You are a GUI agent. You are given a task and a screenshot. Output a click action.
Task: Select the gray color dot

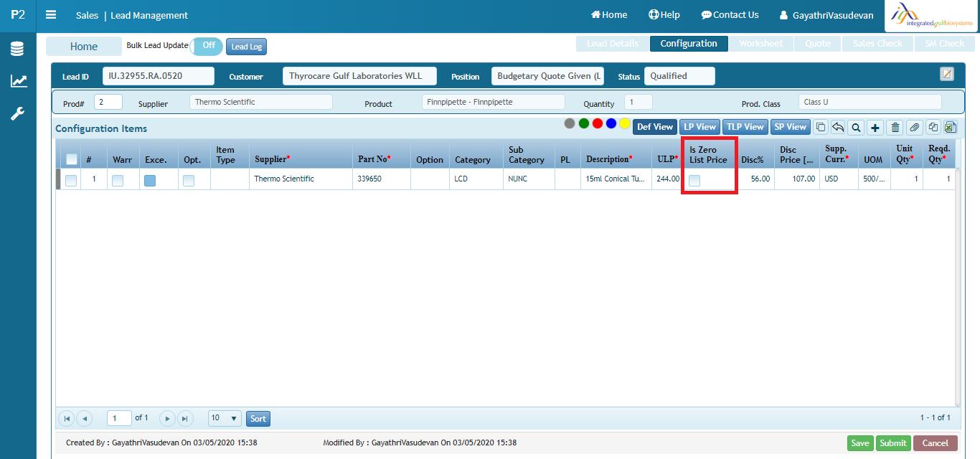(570, 123)
